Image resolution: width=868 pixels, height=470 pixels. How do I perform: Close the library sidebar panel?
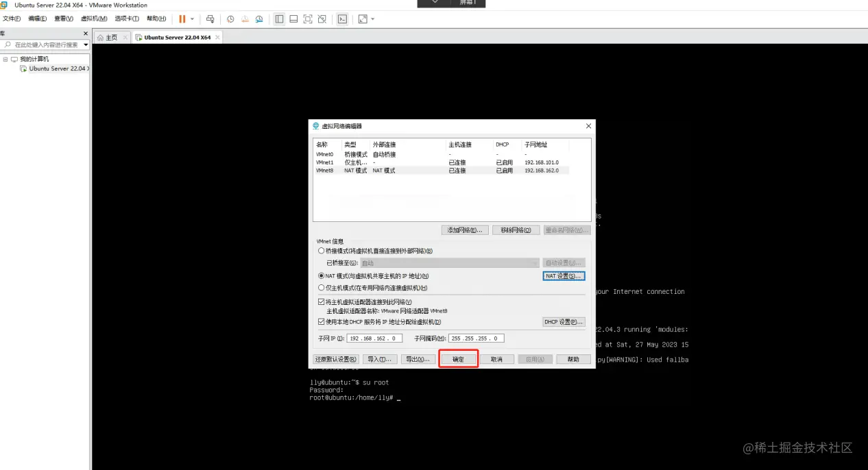click(86, 33)
